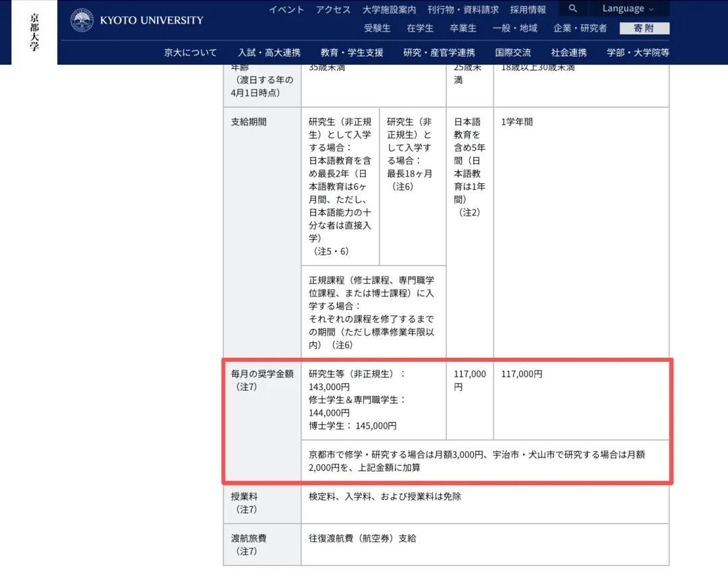
Task: Open the search magnifier icon
Action: point(573,8)
